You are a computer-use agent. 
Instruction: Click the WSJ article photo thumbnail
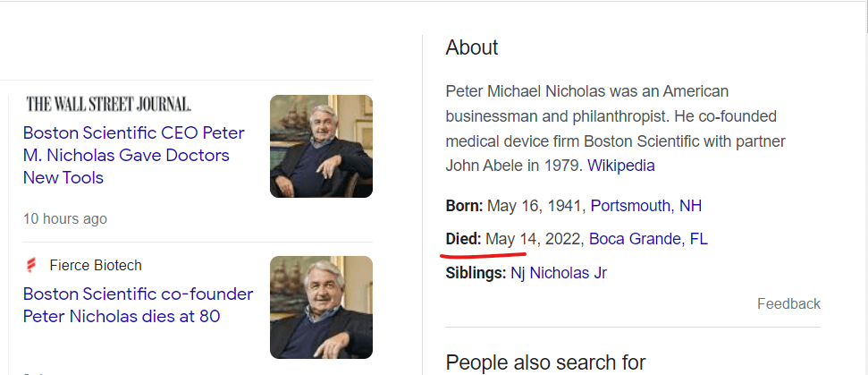321,146
